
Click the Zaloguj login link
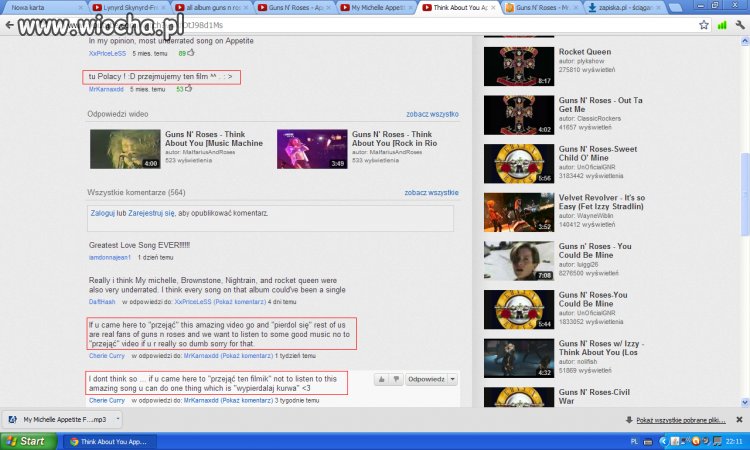103,213
